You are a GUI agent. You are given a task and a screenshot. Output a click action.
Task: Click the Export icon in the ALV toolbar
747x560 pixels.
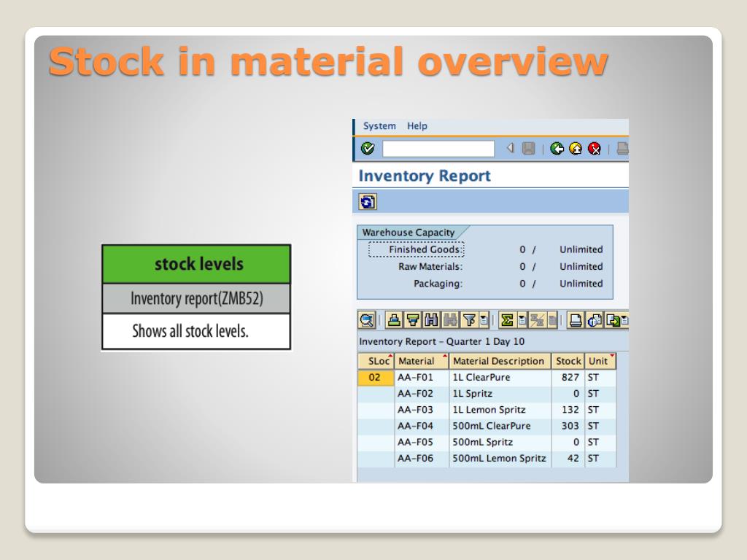click(x=614, y=320)
